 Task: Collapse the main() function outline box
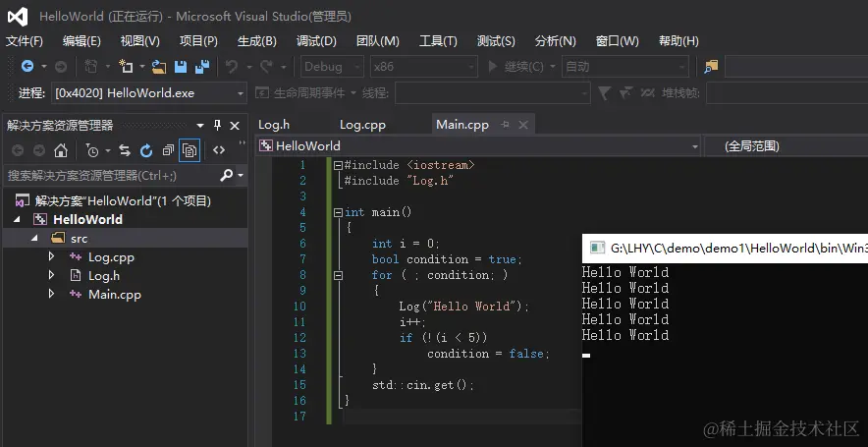[338, 212]
